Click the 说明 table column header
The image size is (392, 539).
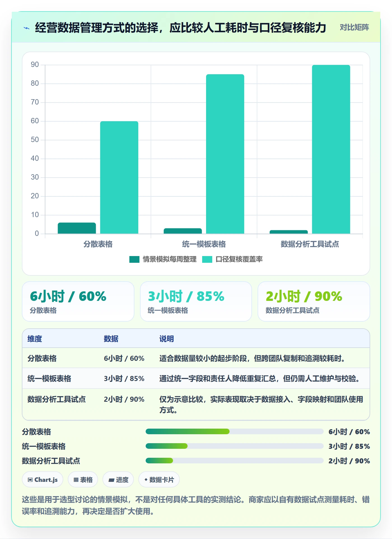tap(167, 339)
